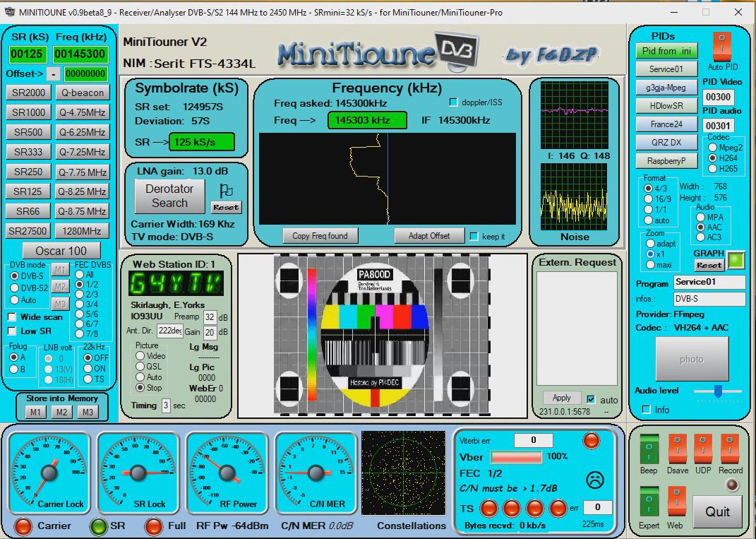Select the maxi zoom radio button
This screenshot has width=756, height=539.
pos(650,264)
